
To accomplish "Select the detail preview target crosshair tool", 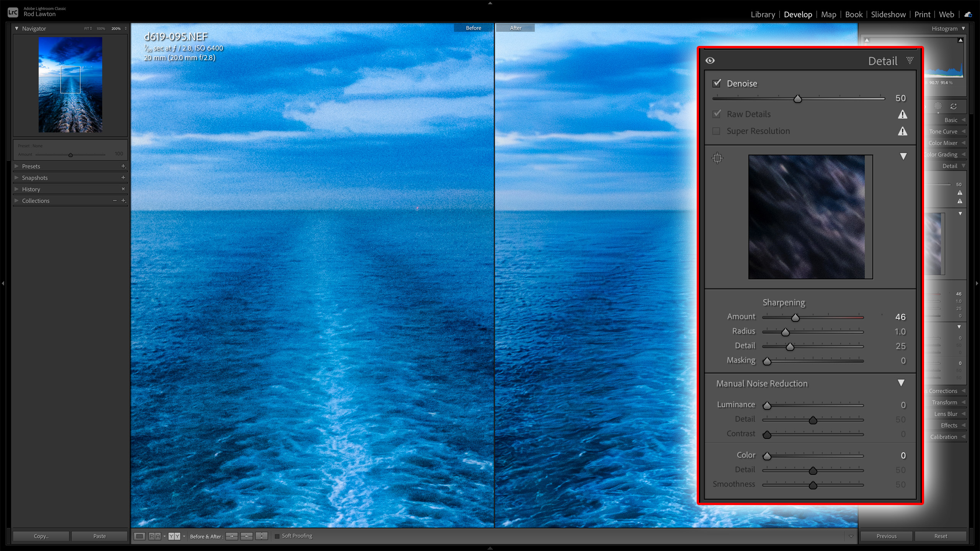I will click(x=717, y=158).
